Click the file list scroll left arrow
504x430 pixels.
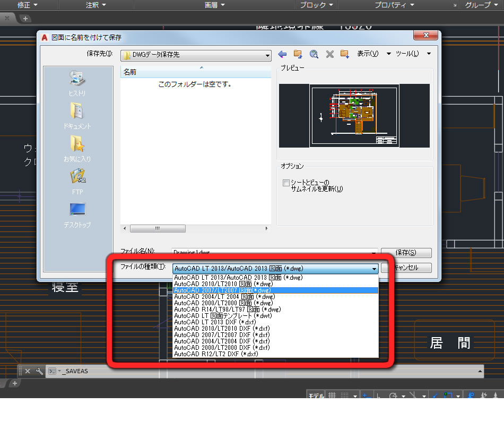[x=125, y=228]
